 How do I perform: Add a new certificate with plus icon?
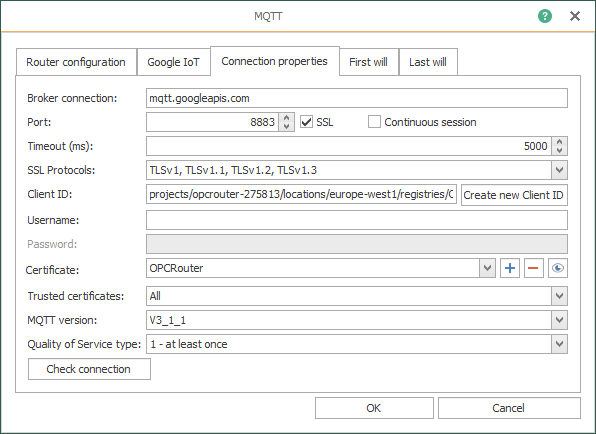tap(510, 268)
